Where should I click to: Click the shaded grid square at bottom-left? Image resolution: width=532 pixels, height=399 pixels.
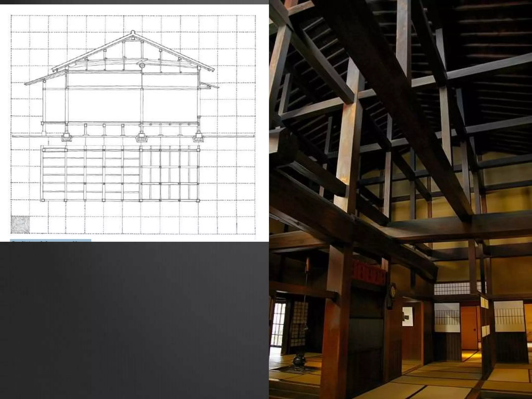pos(21,225)
